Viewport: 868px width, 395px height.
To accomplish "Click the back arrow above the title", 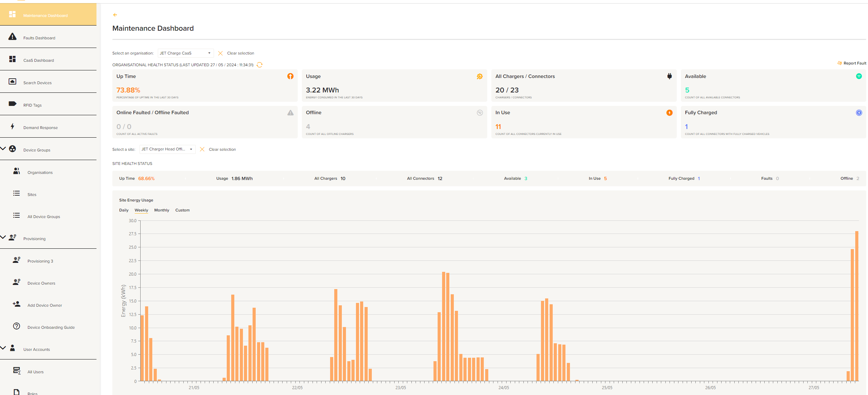I will [x=115, y=15].
